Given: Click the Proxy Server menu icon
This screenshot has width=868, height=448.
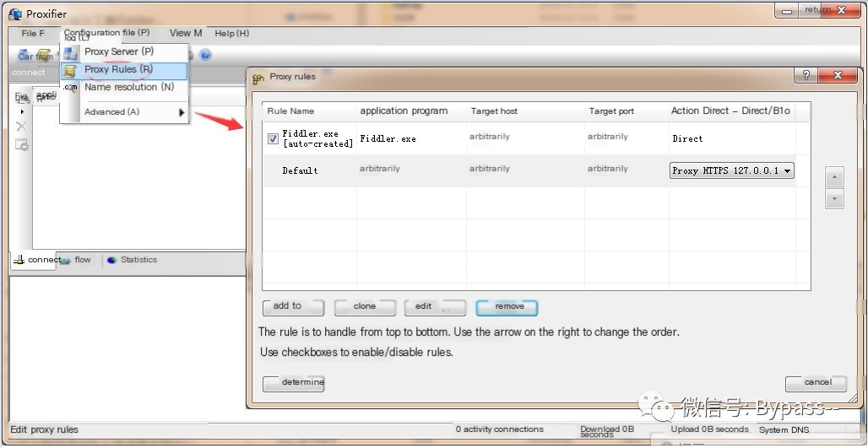Looking at the screenshot, I should coord(70,52).
